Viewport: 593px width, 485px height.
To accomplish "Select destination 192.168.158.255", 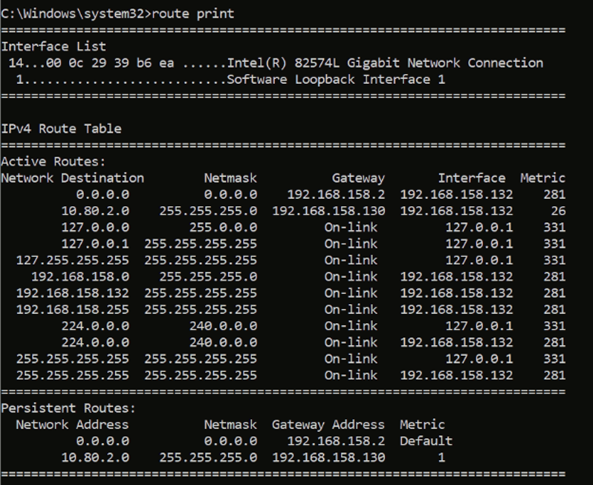I will coord(73,309).
